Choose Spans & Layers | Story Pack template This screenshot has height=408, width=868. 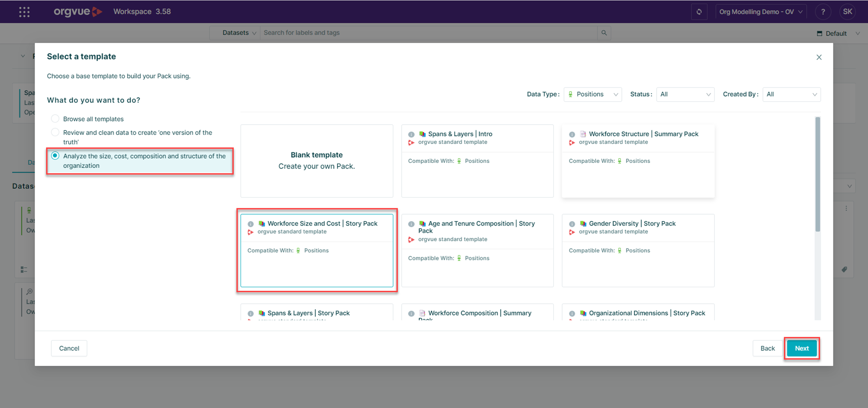317,312
